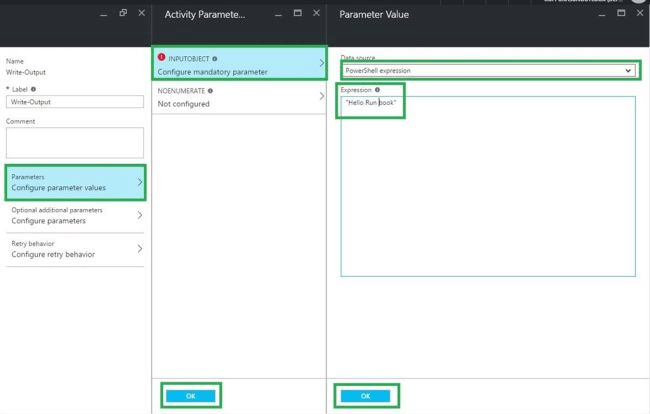Expand Parameters Configure parameter values chevron

140,182
